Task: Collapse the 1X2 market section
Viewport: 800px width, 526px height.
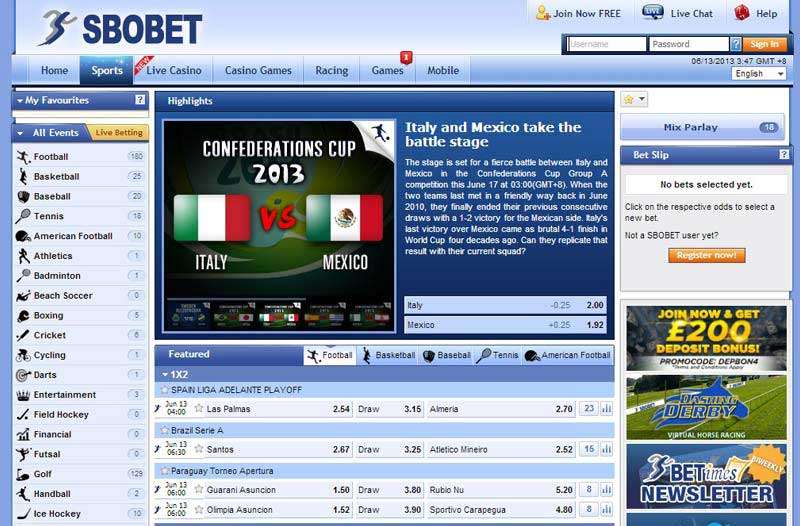Action: [x=165, y=374]
